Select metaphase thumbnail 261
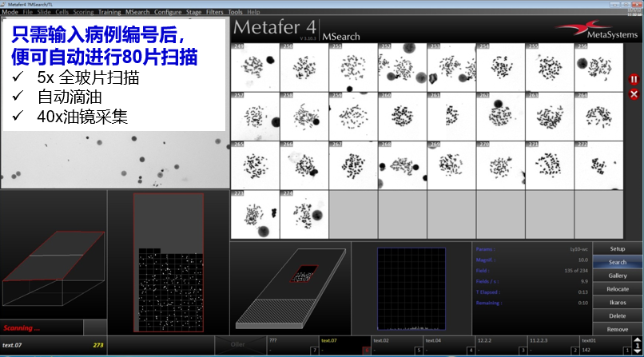Screen dimensions: 644x357 click(451, 117)
